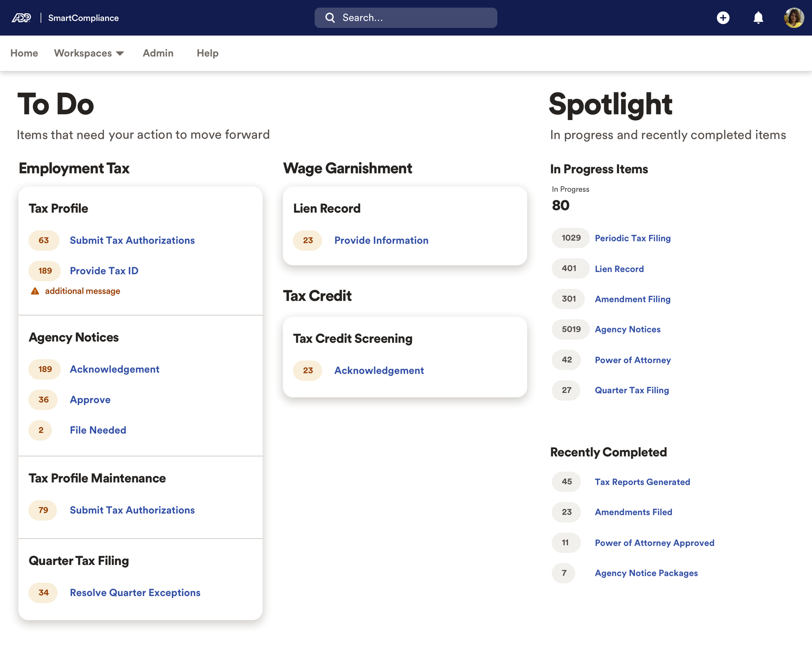Click the warning triangle beside additional message
Viewport: 812px width, 650px height.
[35, 291]
